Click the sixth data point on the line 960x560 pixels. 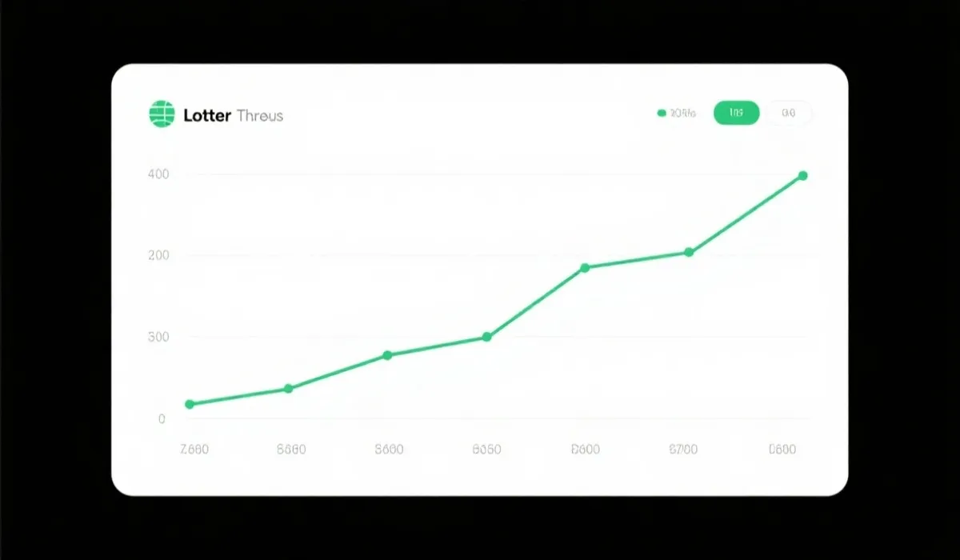(x=689, y=253)
